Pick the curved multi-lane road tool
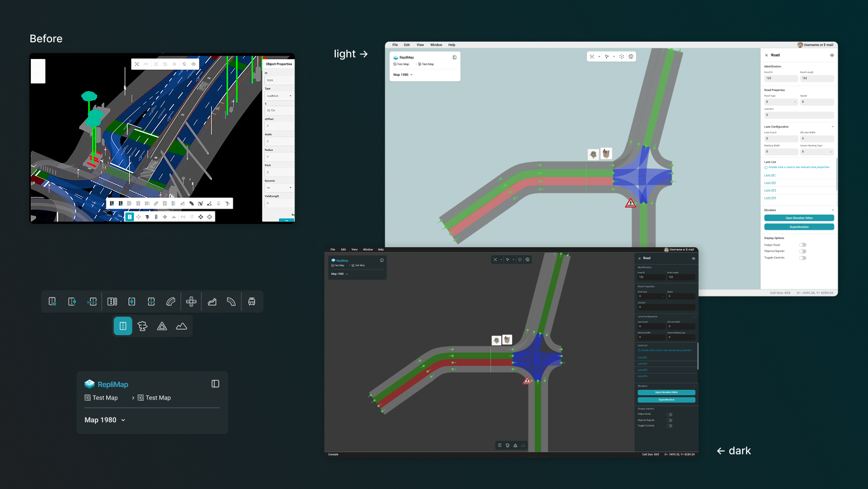The width and height of the screenshot is (868, 489). coord(171,301)
